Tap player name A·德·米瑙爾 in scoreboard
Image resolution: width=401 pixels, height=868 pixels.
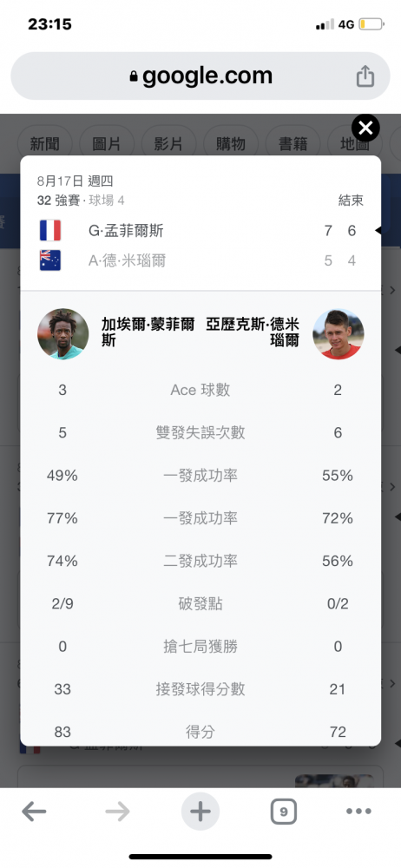point(127,260)
